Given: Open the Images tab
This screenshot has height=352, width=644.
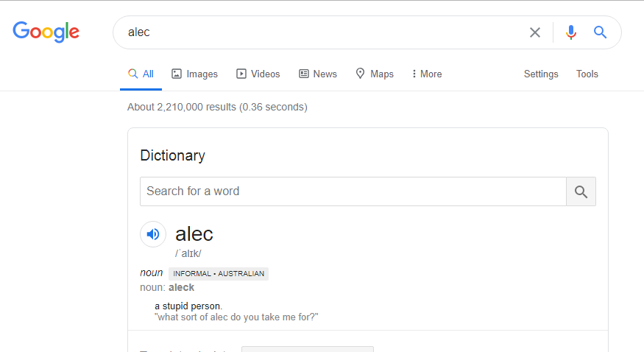Looking at the screenshot, I should pyautogui.click(x=194, y=74).
